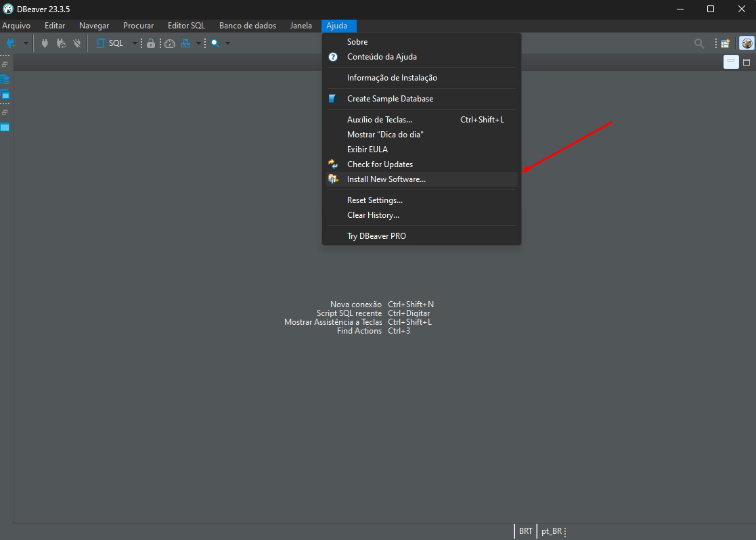Click the BRT timezone indicator
The width and height of the screenshot is (756, 540).
(x=526, y=531)
